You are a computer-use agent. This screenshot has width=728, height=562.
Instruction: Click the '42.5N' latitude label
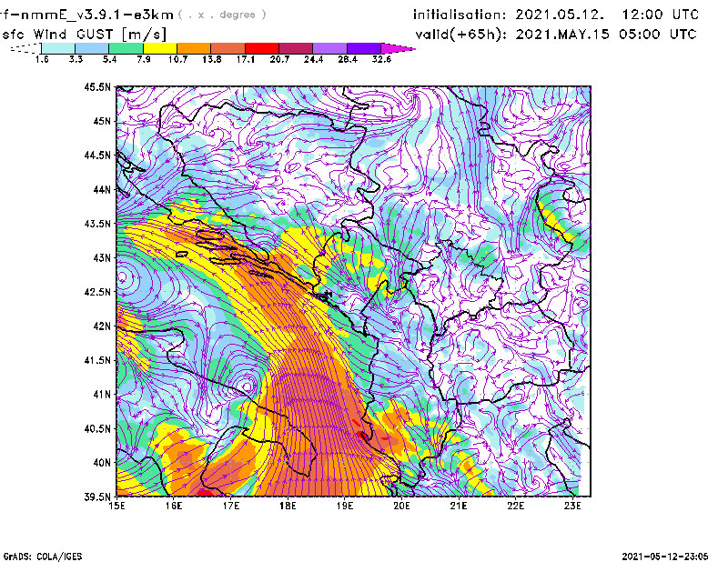tap(97, 292)
